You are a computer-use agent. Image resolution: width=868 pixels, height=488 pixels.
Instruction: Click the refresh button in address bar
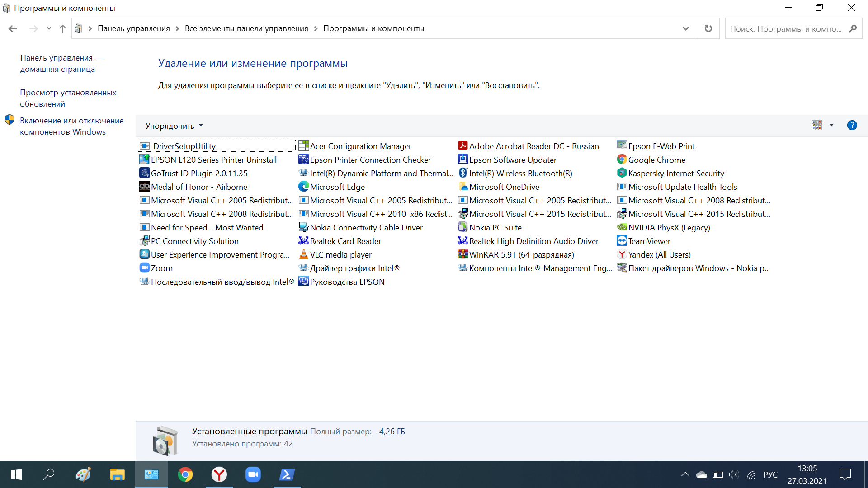(708, 28)
